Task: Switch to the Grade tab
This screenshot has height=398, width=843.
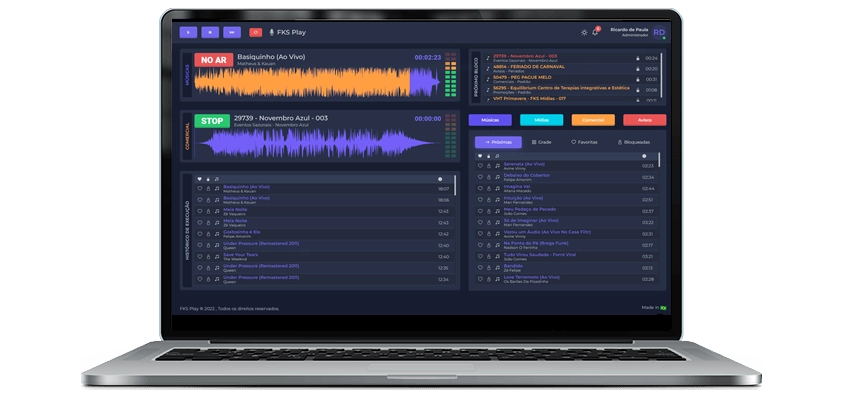Action: [x=541, y=142]
